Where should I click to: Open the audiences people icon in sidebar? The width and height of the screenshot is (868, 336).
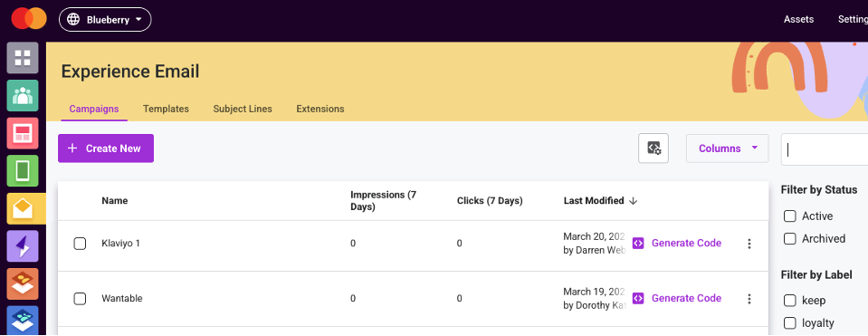[23, 95]
